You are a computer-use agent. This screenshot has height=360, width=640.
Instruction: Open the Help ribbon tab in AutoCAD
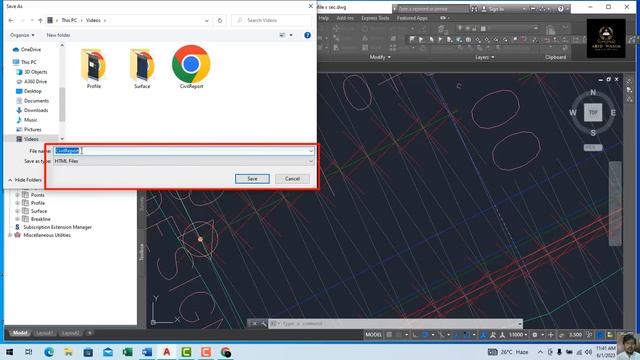pos(324,18)
